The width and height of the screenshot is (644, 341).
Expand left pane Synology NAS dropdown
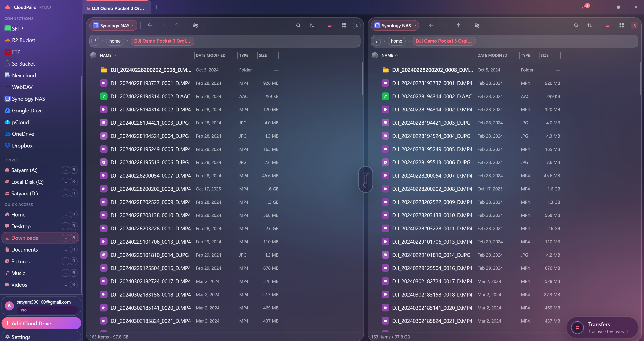114,26
